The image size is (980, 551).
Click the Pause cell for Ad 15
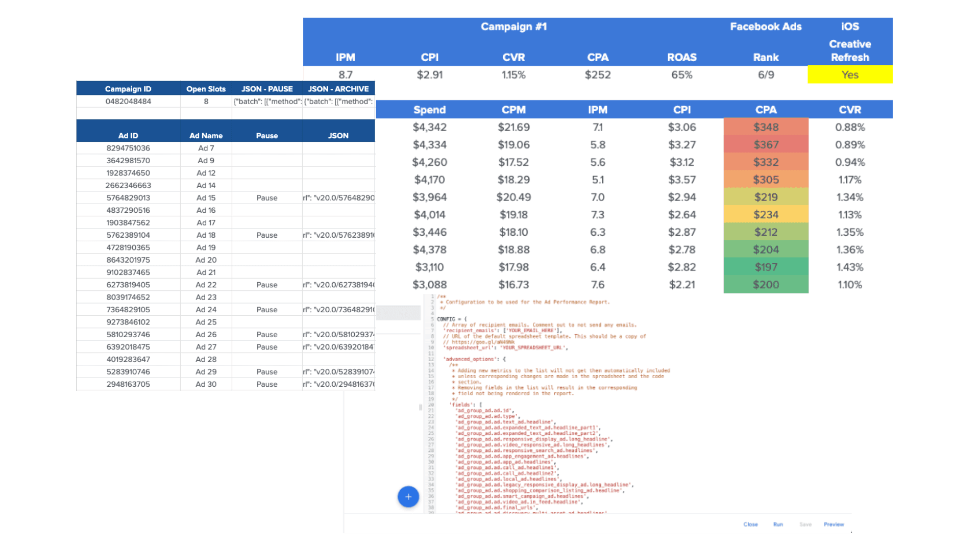(267, 198)
